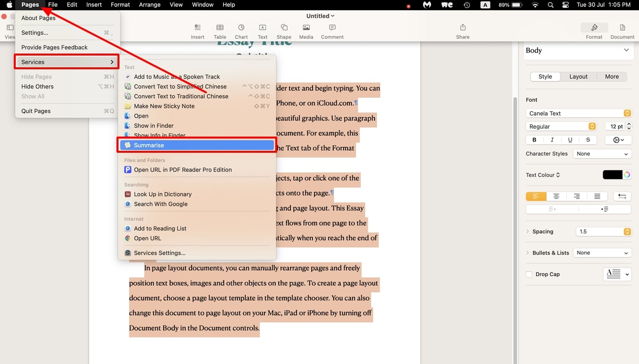Open Spotlight search in menu bar

551,5
